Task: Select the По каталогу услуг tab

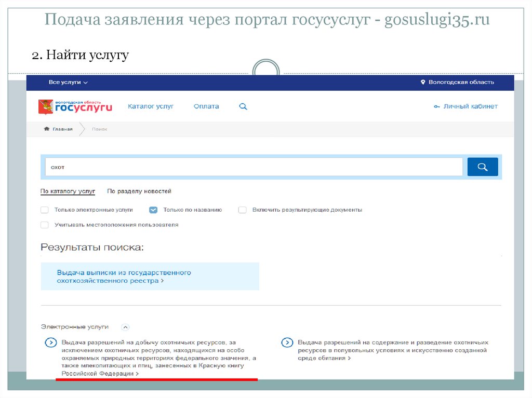Action: (x=68, y=191)
